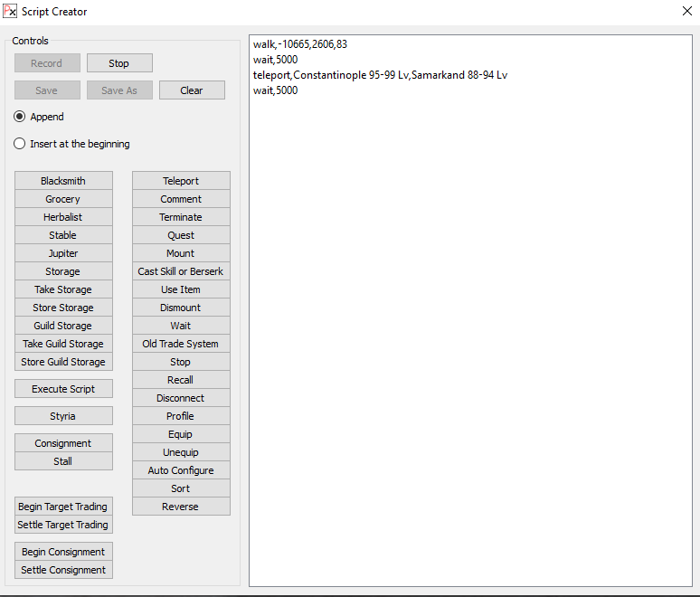Close the Script Creator window
The width and height of the screenshot is (700, 597).
(x=686, y=12)
